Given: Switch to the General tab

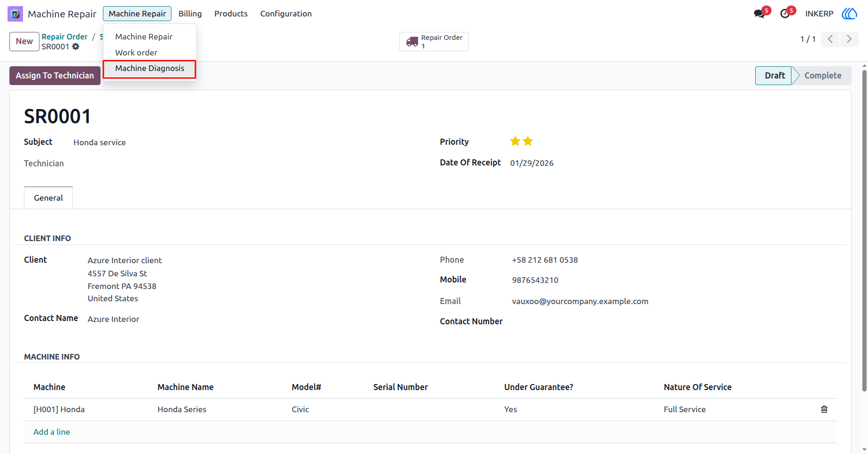Looking at the screenshot, I should [48, 198].
